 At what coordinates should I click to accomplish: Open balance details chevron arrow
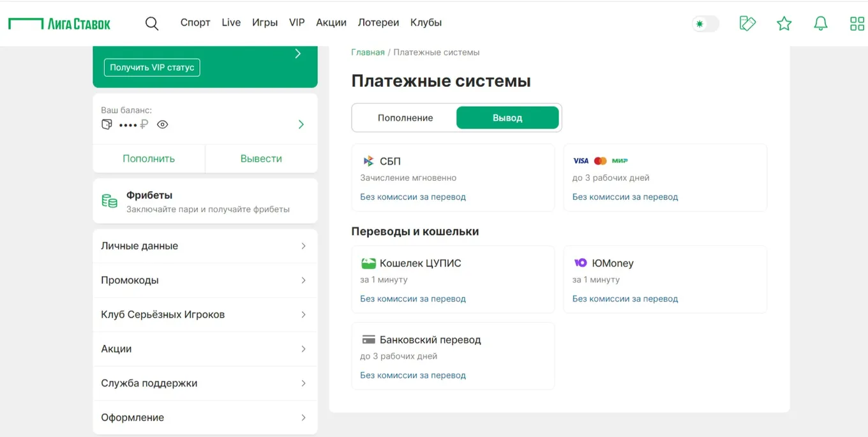point(301,125)
